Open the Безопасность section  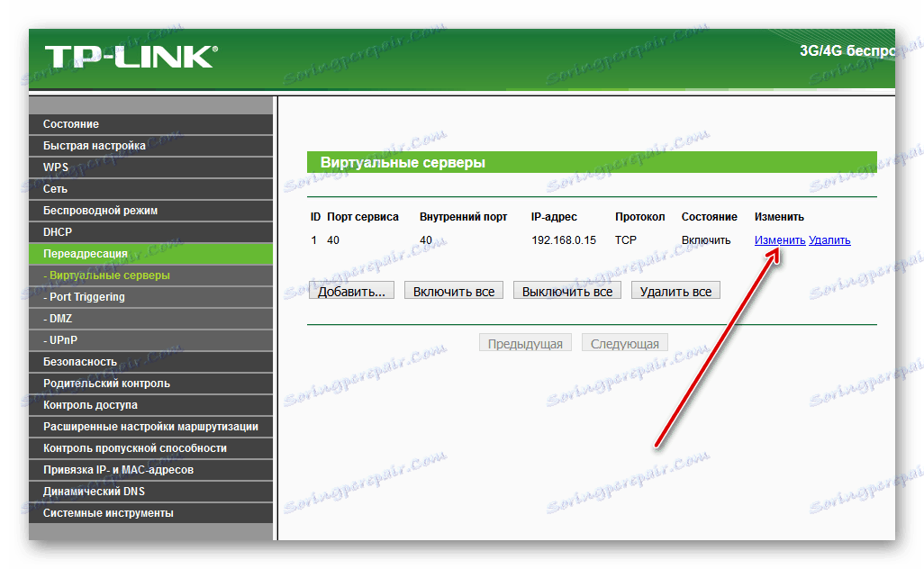(151, 362)
